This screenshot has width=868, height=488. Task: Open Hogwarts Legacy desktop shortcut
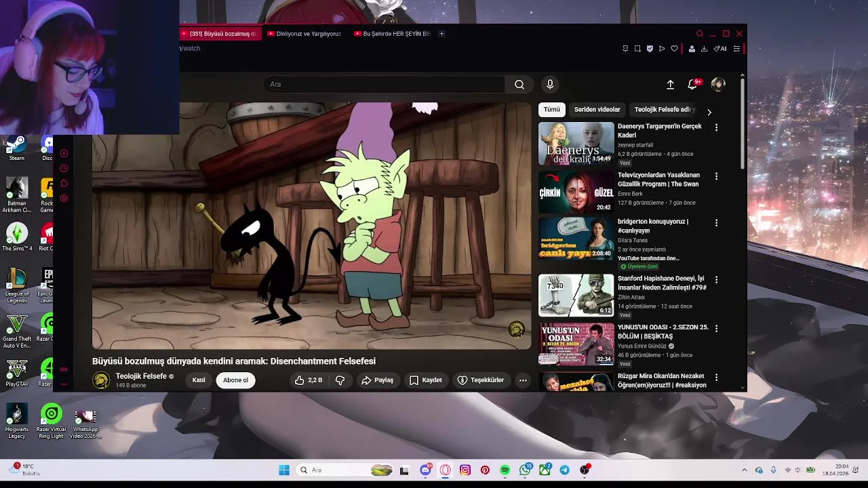click(17, 421)
